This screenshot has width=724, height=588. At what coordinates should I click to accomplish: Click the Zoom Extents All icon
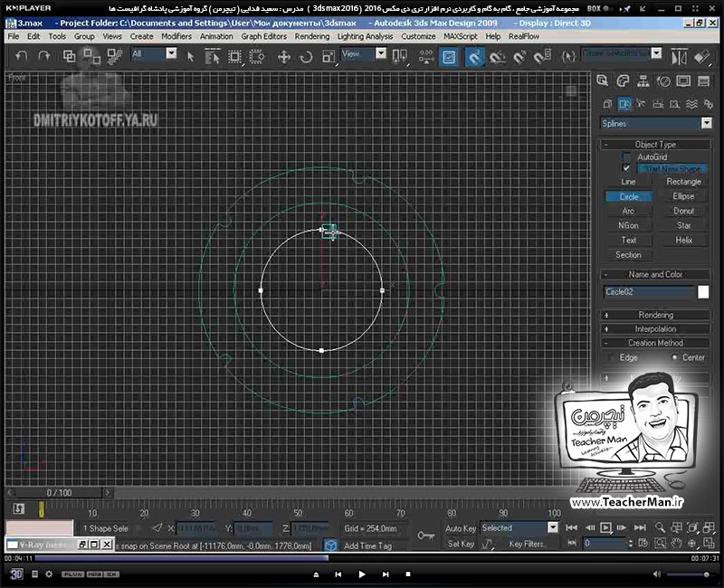709,527
